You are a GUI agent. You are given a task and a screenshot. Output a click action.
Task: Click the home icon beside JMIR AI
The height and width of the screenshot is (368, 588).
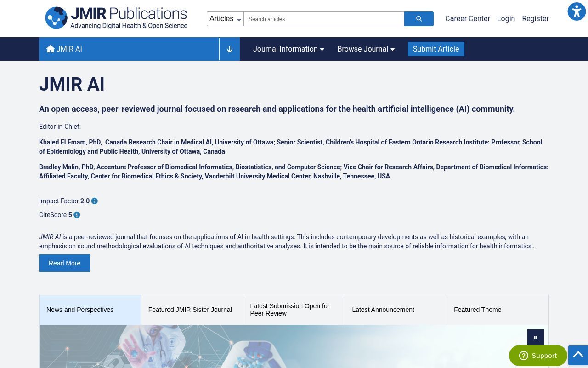51,49
